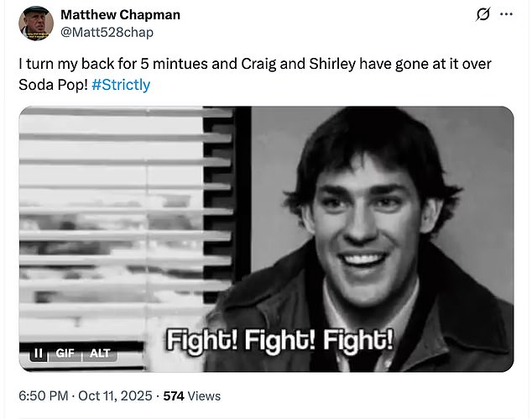Click Matthew Chapman's profile avatar

(x=36, y=23)
